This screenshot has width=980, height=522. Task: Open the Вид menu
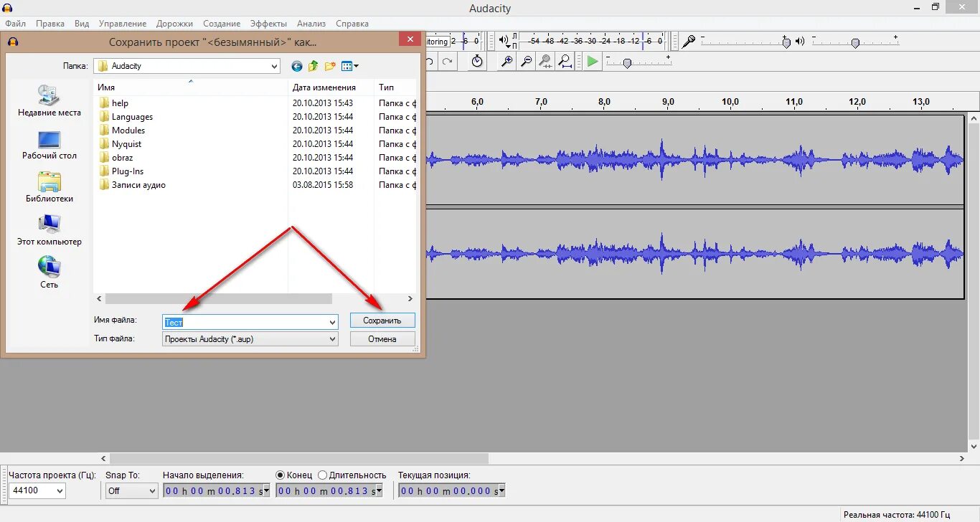click(82, 24)
